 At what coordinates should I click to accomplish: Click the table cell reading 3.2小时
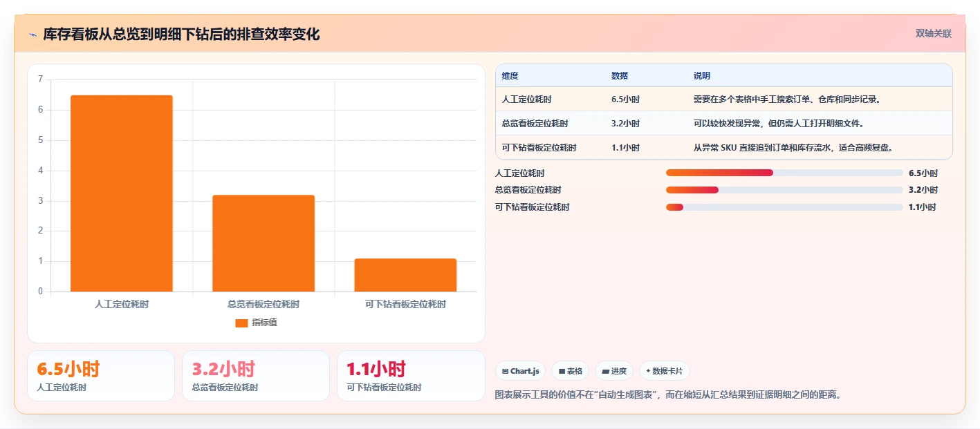(625, 124)
